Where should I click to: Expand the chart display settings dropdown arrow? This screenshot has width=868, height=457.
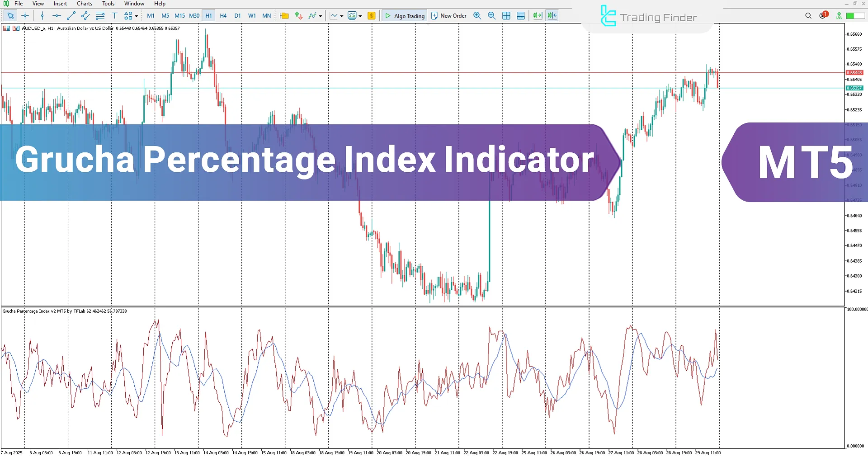tap(360, 16)
